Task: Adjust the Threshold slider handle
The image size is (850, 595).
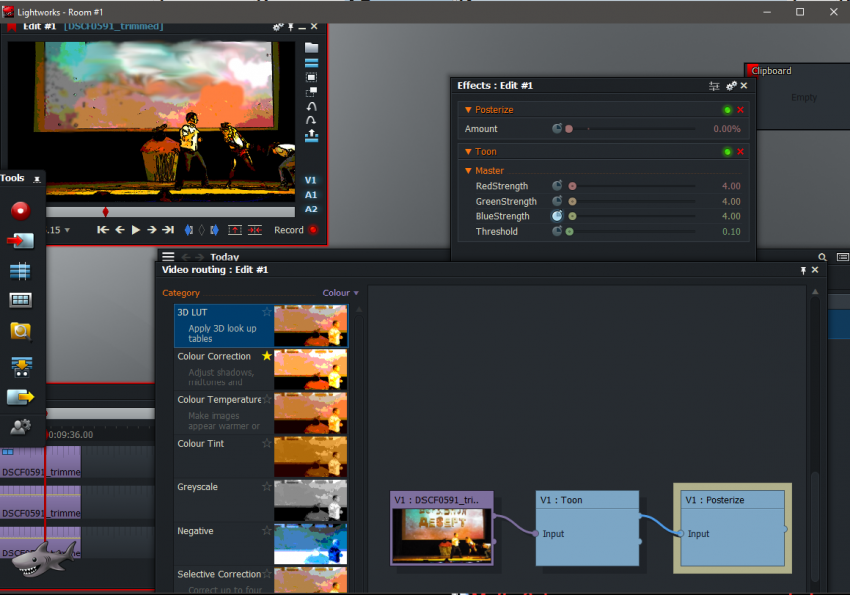Action: (x=569, y=231)
